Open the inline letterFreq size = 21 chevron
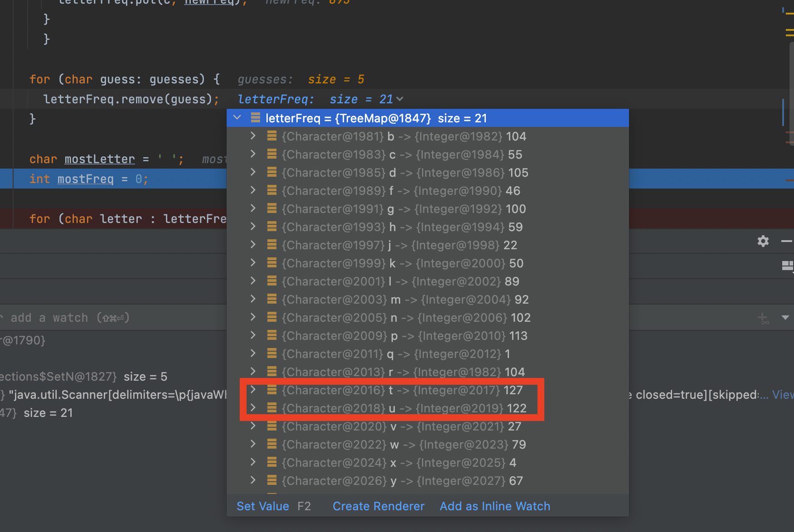 point(399,99)
